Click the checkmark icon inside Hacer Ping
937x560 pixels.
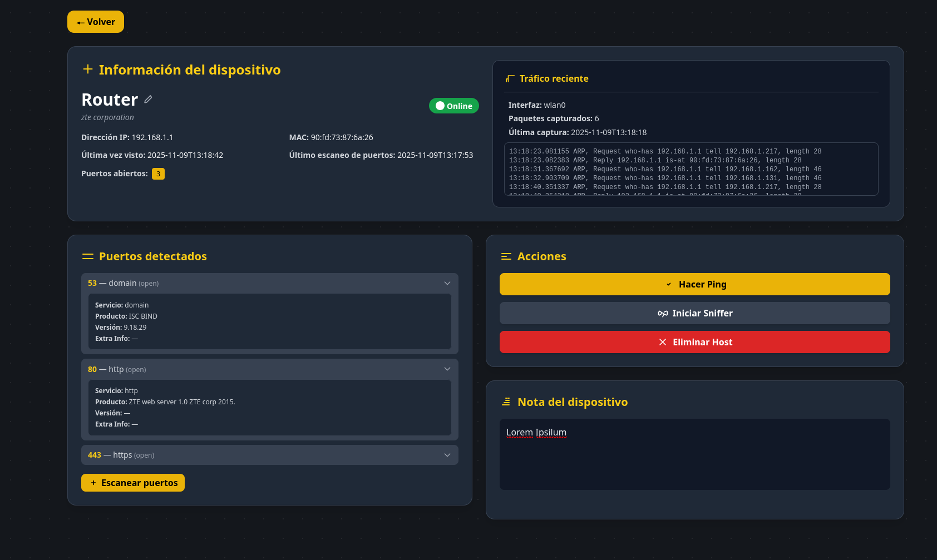[669, 284]
